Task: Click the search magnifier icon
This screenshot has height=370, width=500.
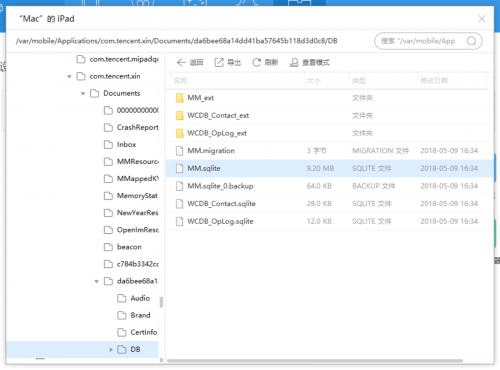Action: point(471,41)
